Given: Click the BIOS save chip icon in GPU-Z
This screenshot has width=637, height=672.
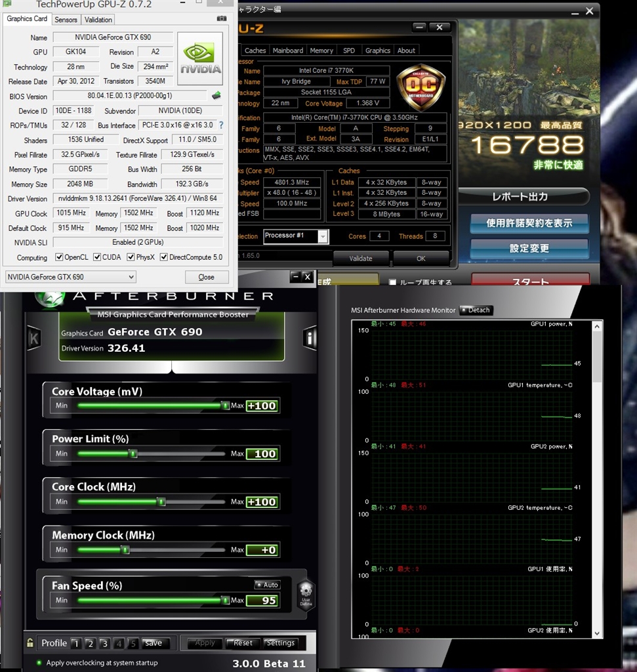Looking at the screenshot, I should click(x=216, y=95).
